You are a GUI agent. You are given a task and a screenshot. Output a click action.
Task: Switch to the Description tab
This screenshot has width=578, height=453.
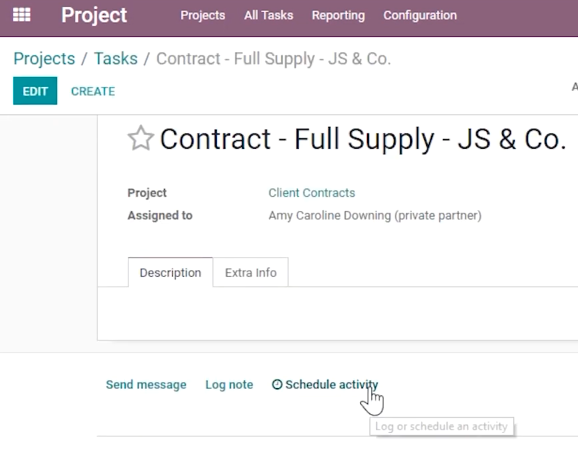coord(170,272)
